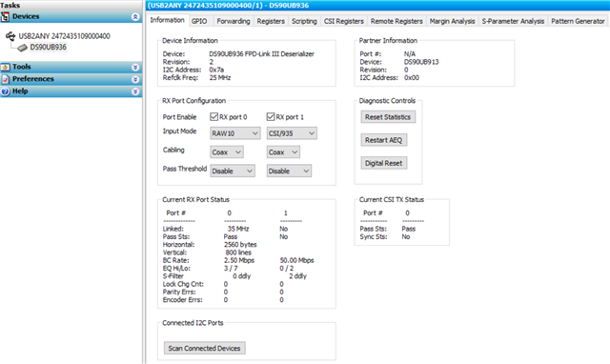Image resolution: width=610 pixels, height=364 pixels.
Task: Open the CSI Registers tab
Action: 343,21
